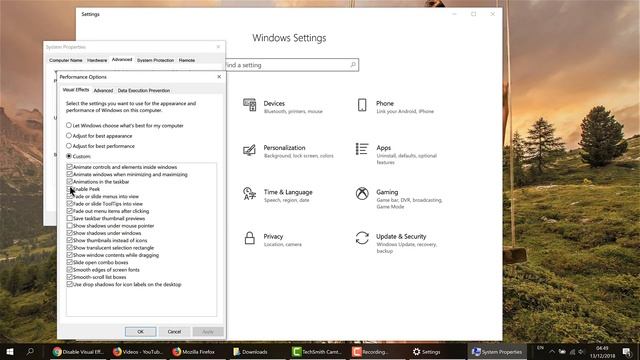
Task: Switch to Firefox Videos - YouTube taskbar item
Action: pos(138,352)
